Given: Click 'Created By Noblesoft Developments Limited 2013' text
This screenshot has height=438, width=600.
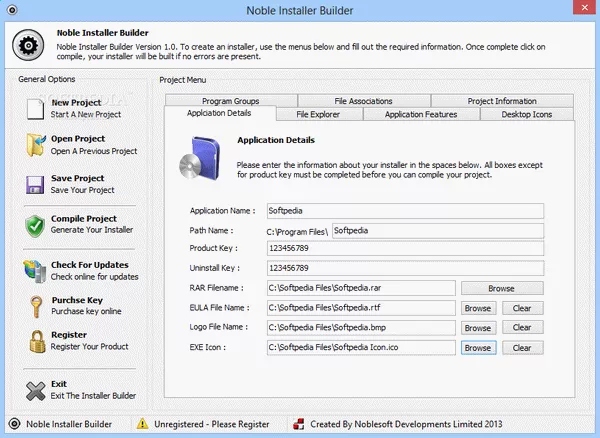Looking at the screenshot, I should (406, 424).
